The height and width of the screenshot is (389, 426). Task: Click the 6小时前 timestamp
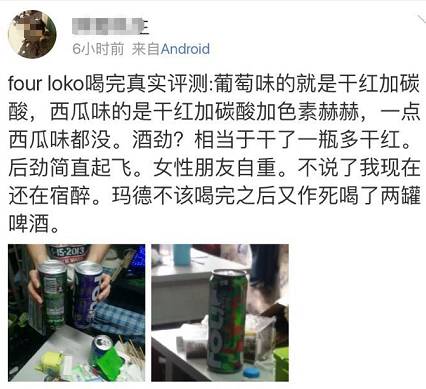pos(98,49)
